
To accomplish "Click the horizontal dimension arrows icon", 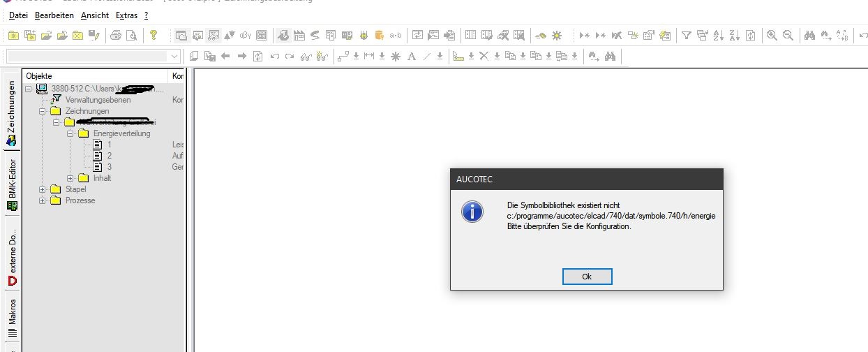I will pyautogui.click(x=369, y=57).
